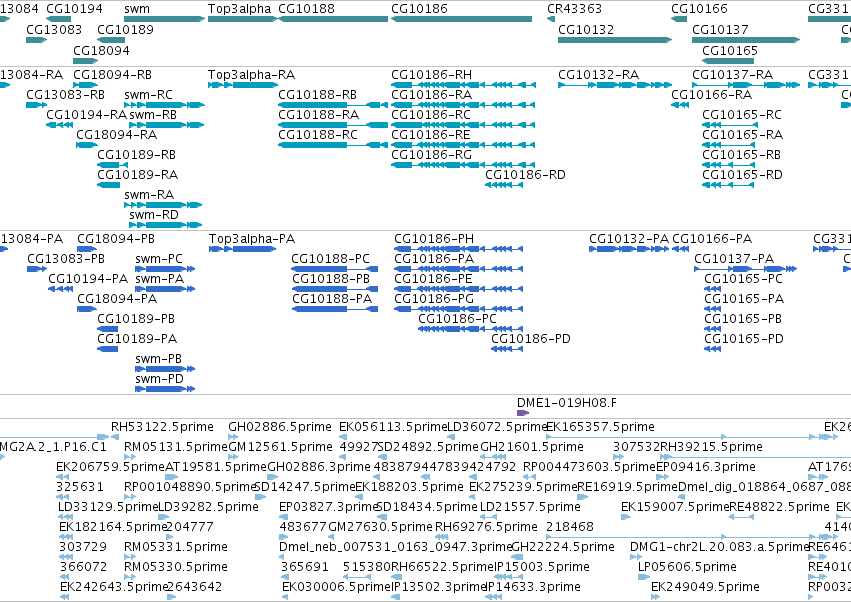
Task: Select the CG10137 gene feature
Action: click(746, 40)
